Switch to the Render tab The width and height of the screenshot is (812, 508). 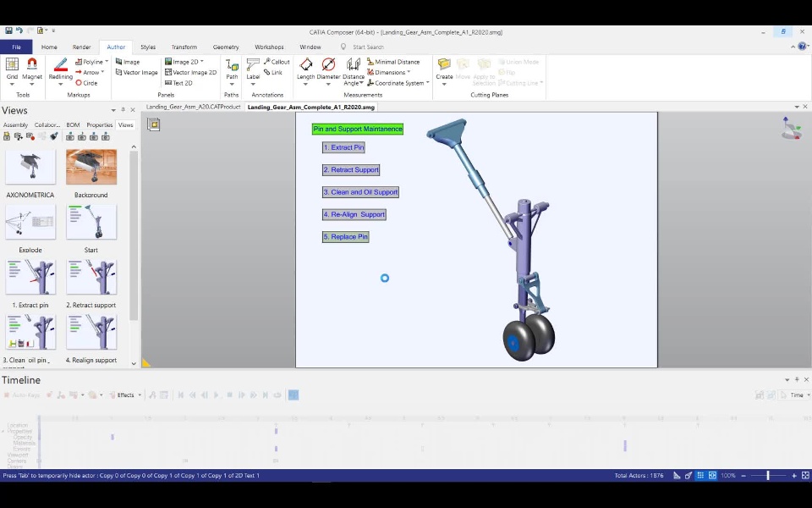[x=81, y=47]
